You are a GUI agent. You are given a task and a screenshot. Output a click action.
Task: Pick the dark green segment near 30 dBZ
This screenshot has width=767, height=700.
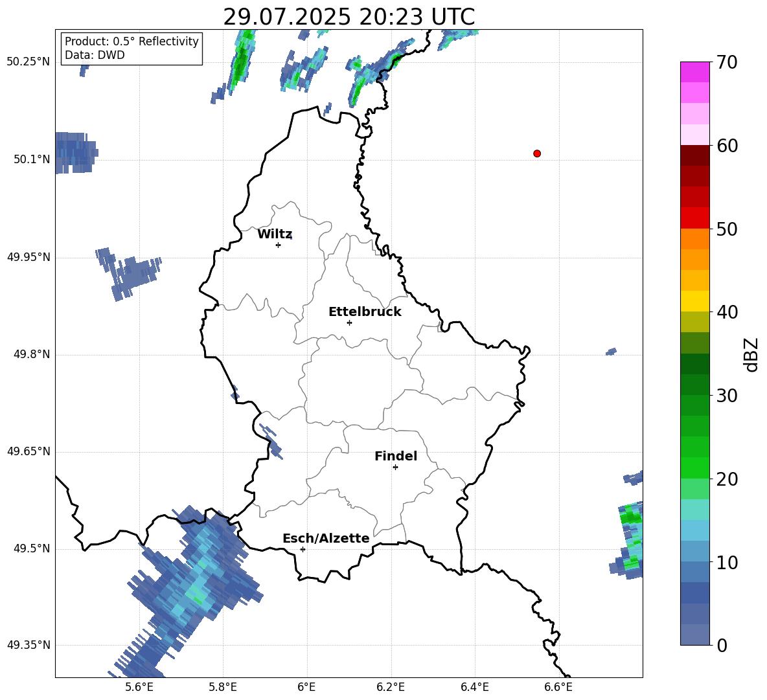tap(694, 384)
